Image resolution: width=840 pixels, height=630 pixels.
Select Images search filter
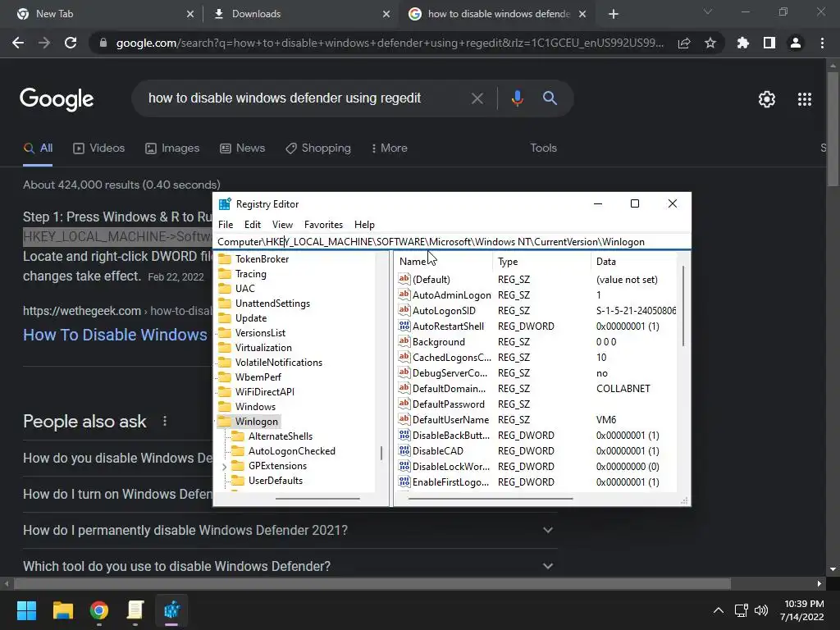(x=172, y=148)
